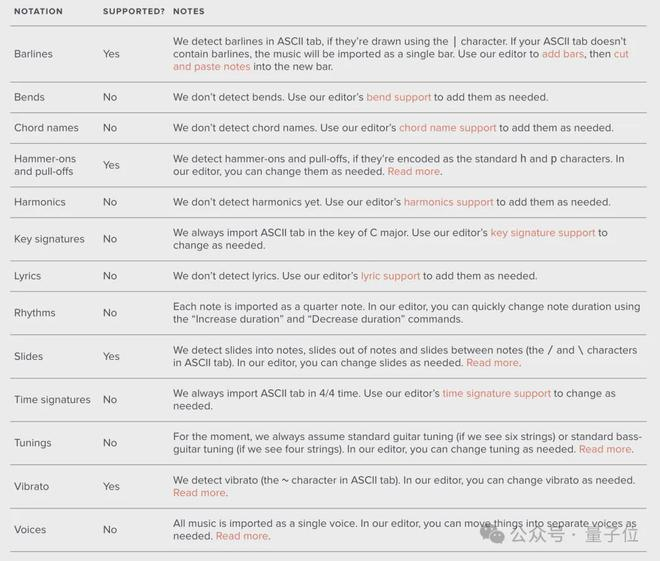Click the NOTATION column header
The width and height of the screenshot is (660, 561).
pyautogui.click(x=38, y=12)
